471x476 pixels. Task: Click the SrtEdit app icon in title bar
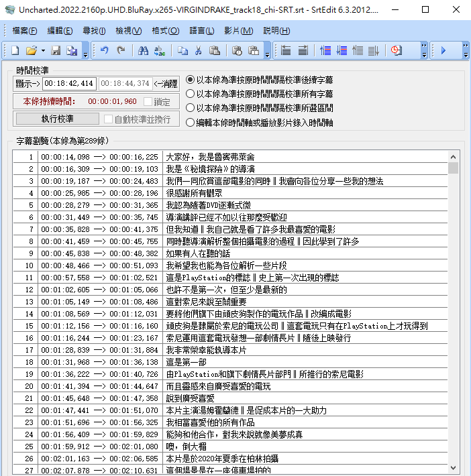pyautogui.click(x=10, y=9)
